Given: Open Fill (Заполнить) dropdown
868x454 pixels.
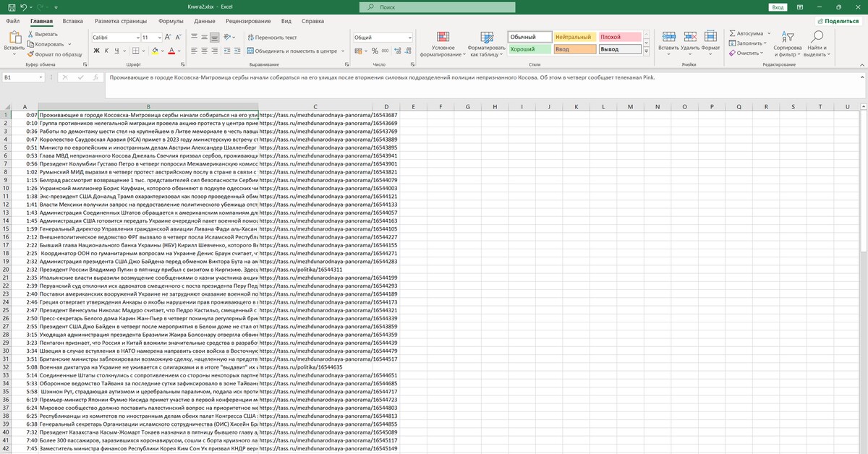Looking at the screenshot, I should (x=749, y=43).
